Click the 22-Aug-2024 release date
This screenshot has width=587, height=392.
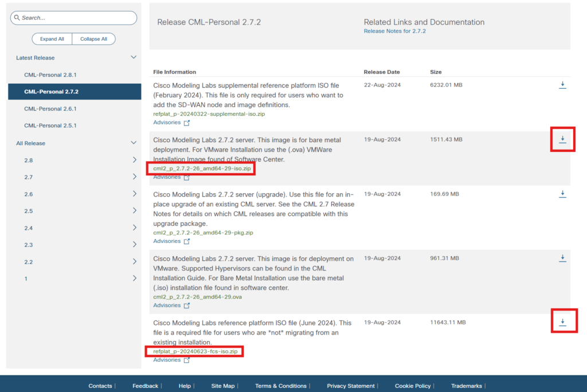382,85
